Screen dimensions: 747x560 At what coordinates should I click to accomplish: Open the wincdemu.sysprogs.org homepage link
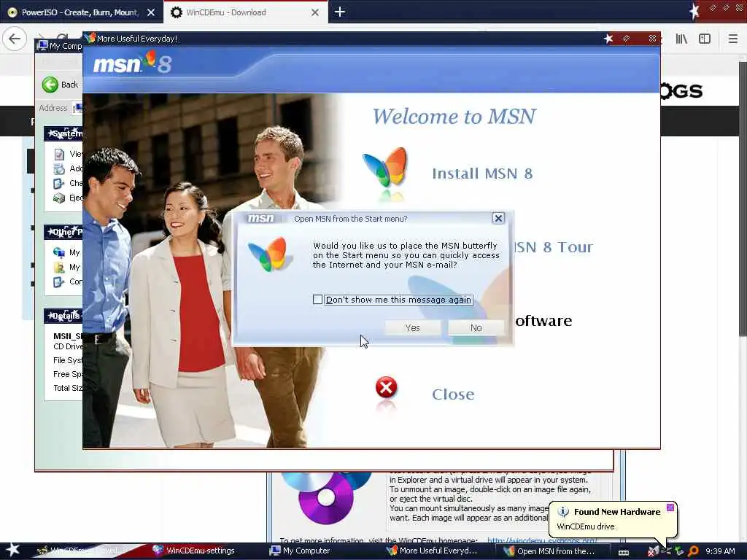542,540
